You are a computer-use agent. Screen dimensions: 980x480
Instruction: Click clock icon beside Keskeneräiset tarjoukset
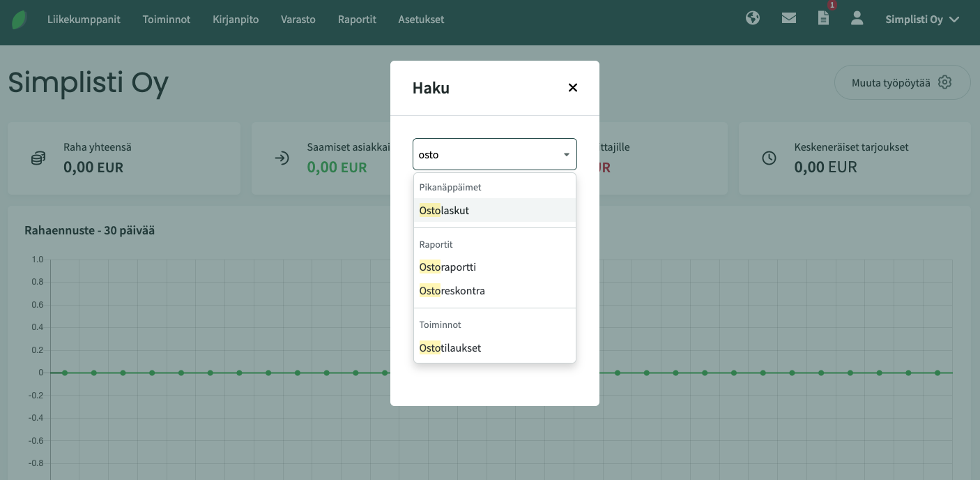769,158
